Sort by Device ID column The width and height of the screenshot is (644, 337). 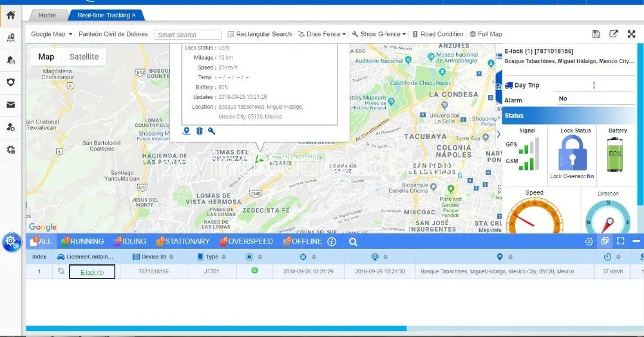coord(153,257)
